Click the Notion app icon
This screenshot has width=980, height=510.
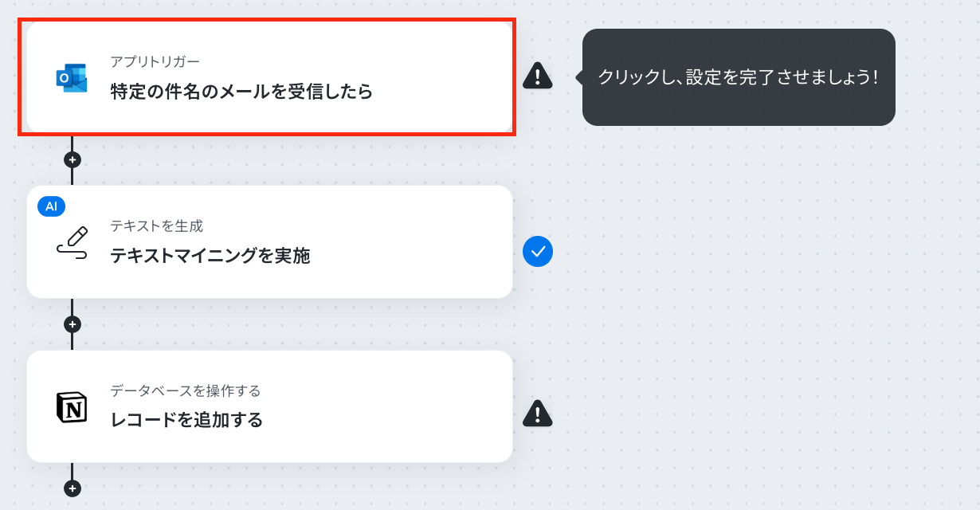[x=72, y=407]
